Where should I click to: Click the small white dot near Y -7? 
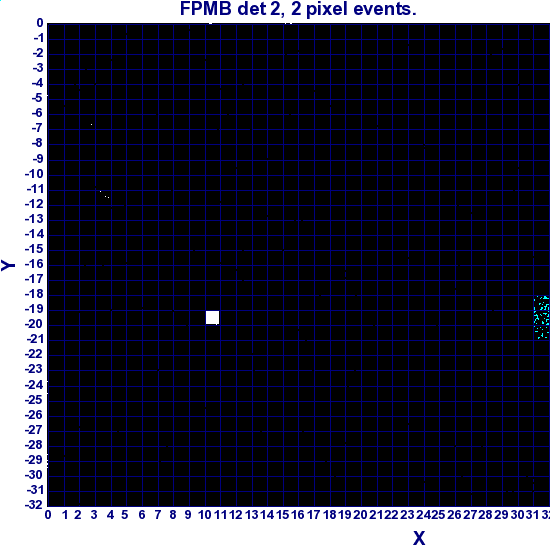(92, 125)
